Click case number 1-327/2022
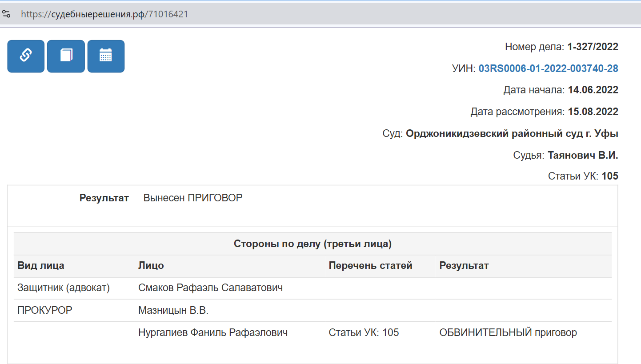 (593, 47)
